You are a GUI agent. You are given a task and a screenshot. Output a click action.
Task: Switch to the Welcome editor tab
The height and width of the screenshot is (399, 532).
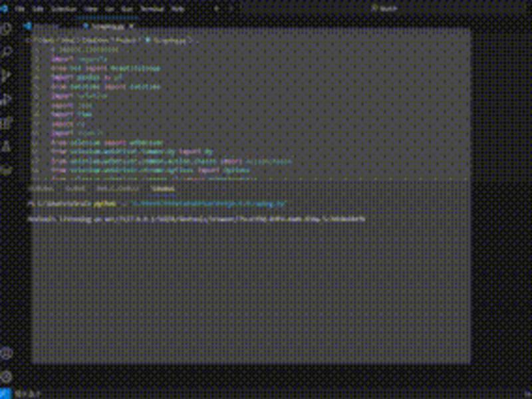[42, 26]
